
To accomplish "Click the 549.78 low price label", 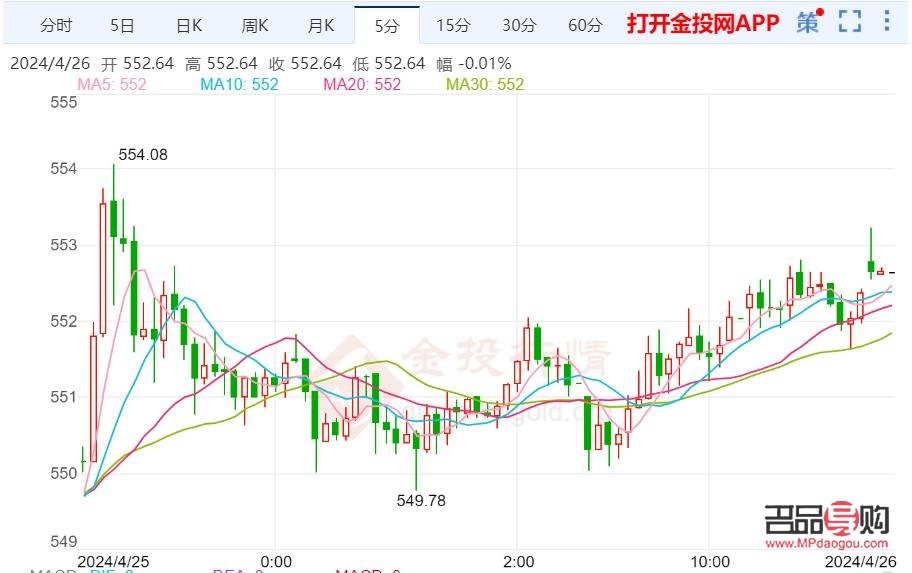I will coord(421,500).
